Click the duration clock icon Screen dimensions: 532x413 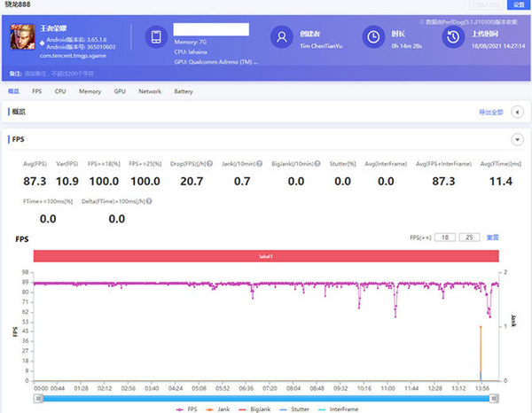pos(373,37)
